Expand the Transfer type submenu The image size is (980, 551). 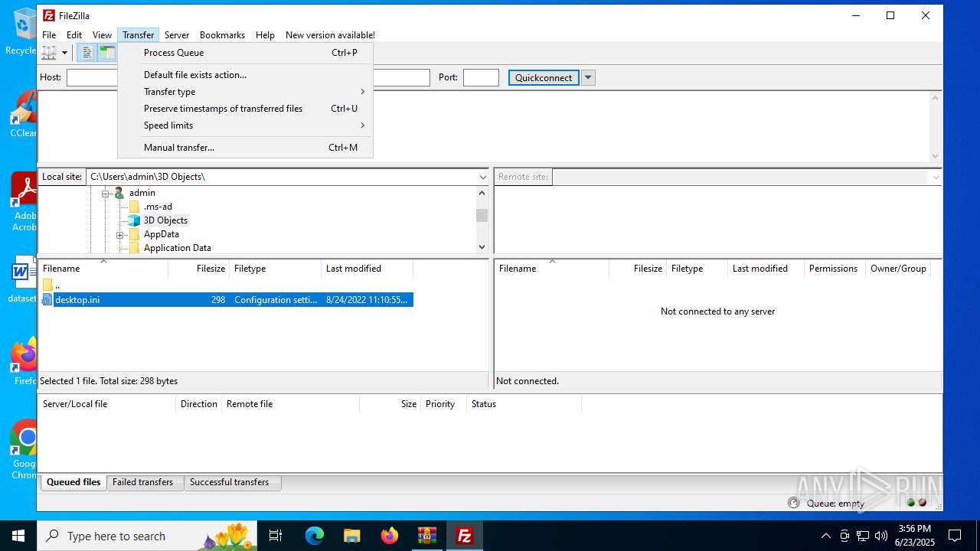click(245, 92)
